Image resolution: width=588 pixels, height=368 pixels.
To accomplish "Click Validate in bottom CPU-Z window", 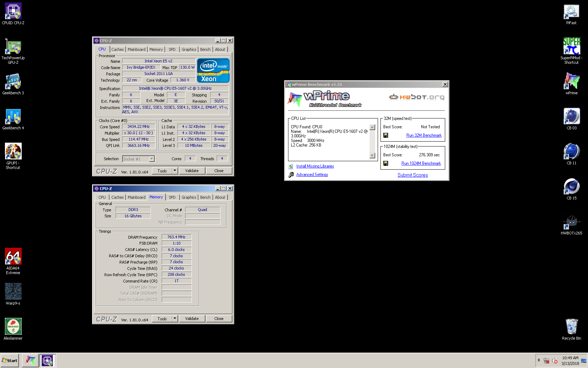I will (x=192, y=319).
